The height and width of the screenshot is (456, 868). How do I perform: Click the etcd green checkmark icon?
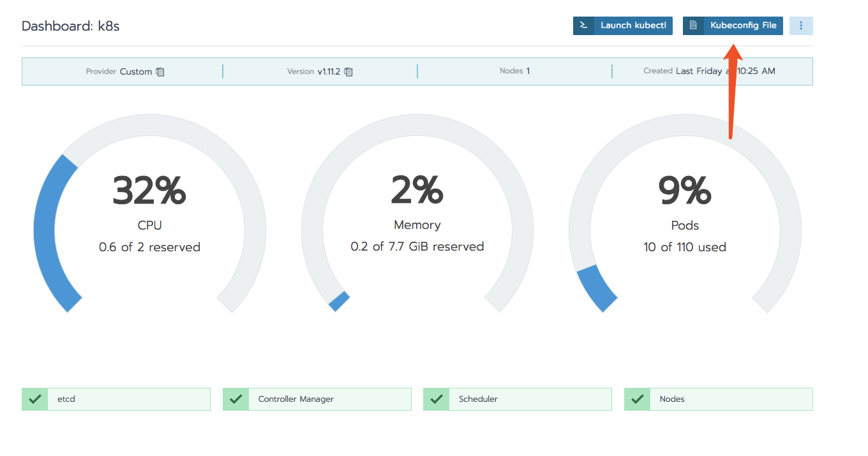pos(35,399)
